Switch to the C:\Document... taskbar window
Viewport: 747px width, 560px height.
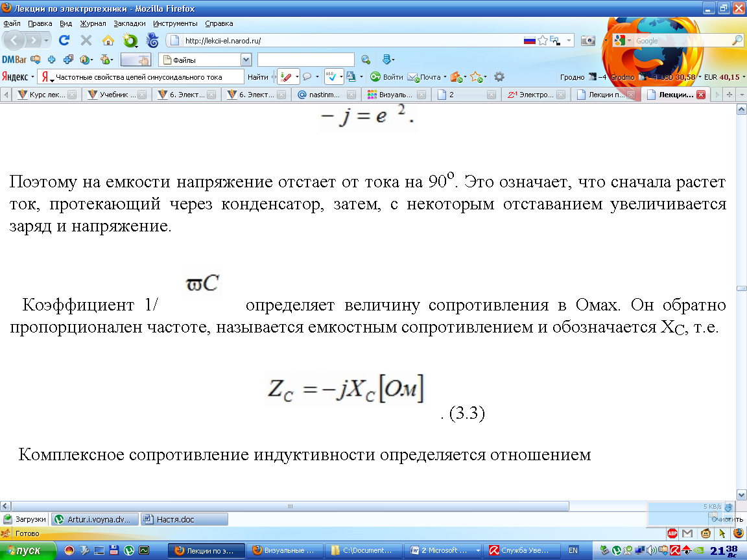coord(364,550)
